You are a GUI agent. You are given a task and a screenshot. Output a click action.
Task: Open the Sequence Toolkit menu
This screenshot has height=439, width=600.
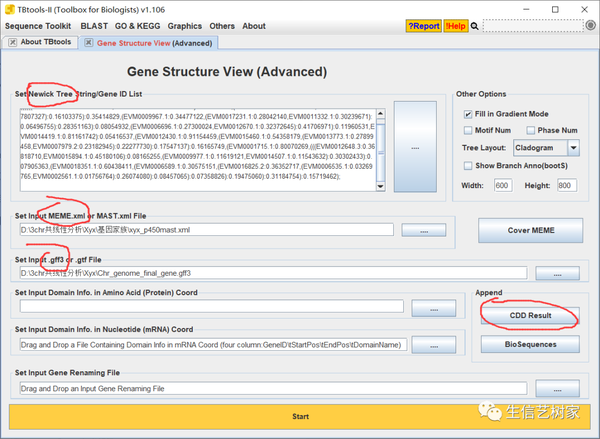tap(38, 26)
